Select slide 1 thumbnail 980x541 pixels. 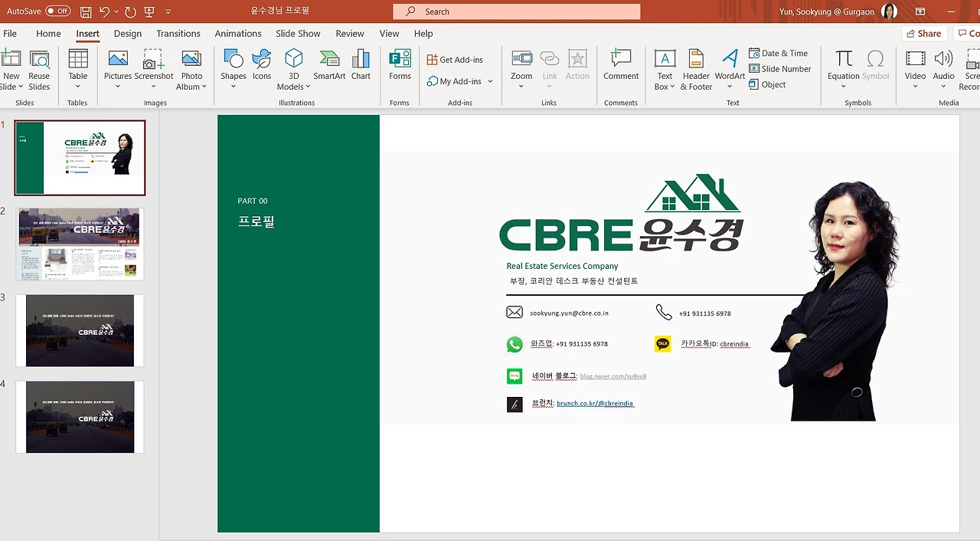80,158
